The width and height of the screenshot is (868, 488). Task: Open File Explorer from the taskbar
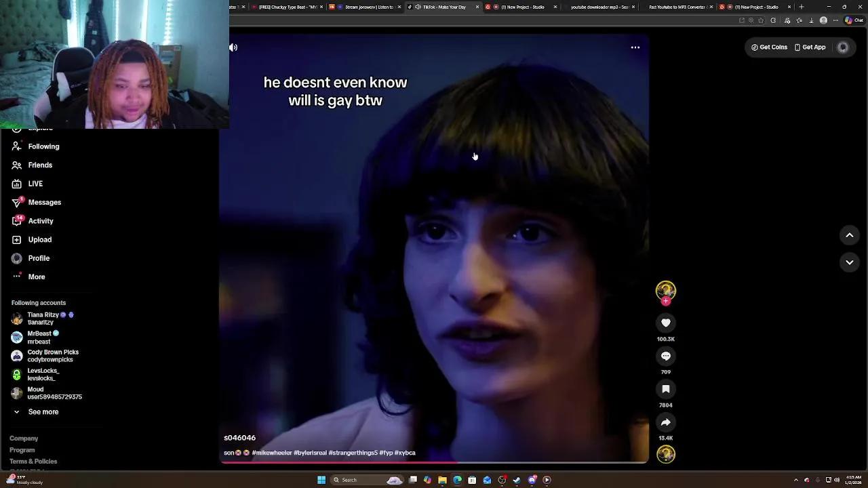pyautogui.click(x=442, y=480)
